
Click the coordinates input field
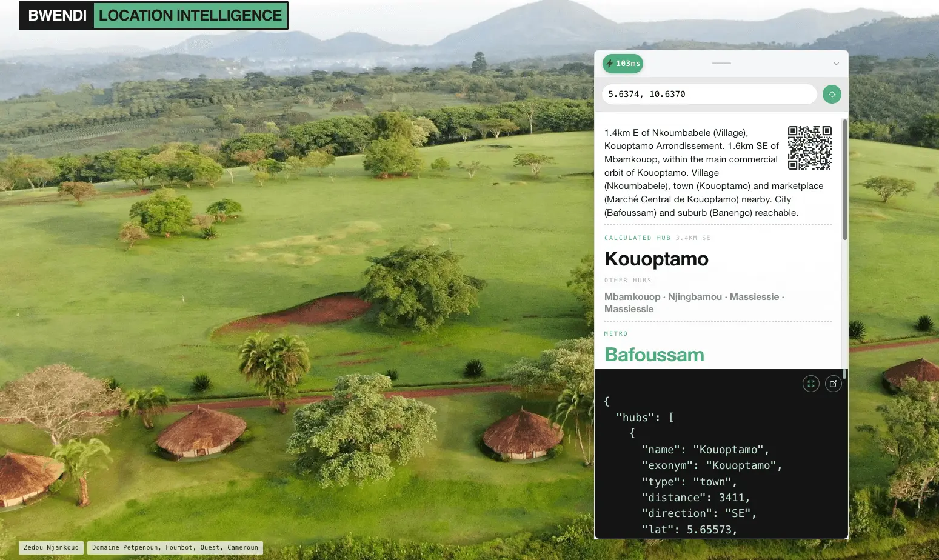[x=709, y=94]
